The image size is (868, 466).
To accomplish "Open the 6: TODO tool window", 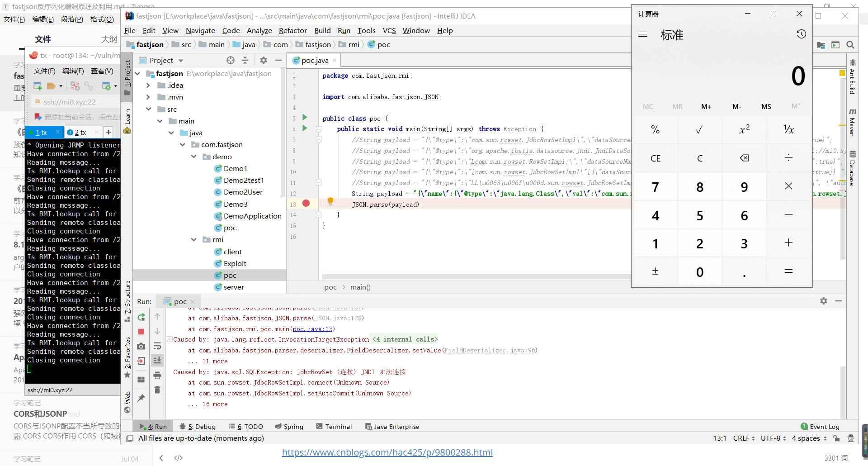I will click(x=246, y=426).
